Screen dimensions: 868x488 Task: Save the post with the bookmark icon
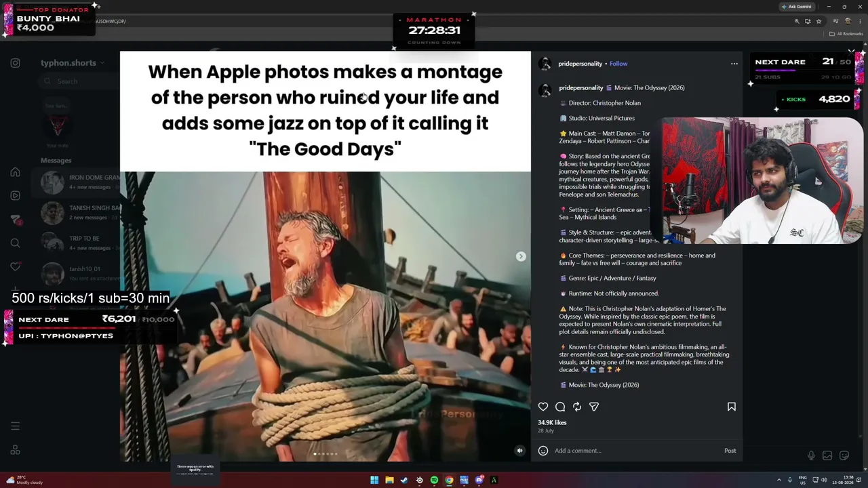[732, 407]
